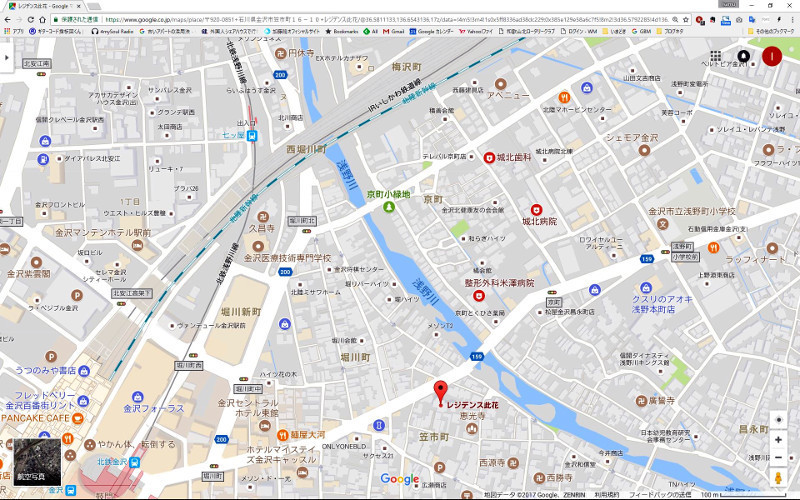
Task: Select 城北歯科 dental clinic marker
Action: 489,158
